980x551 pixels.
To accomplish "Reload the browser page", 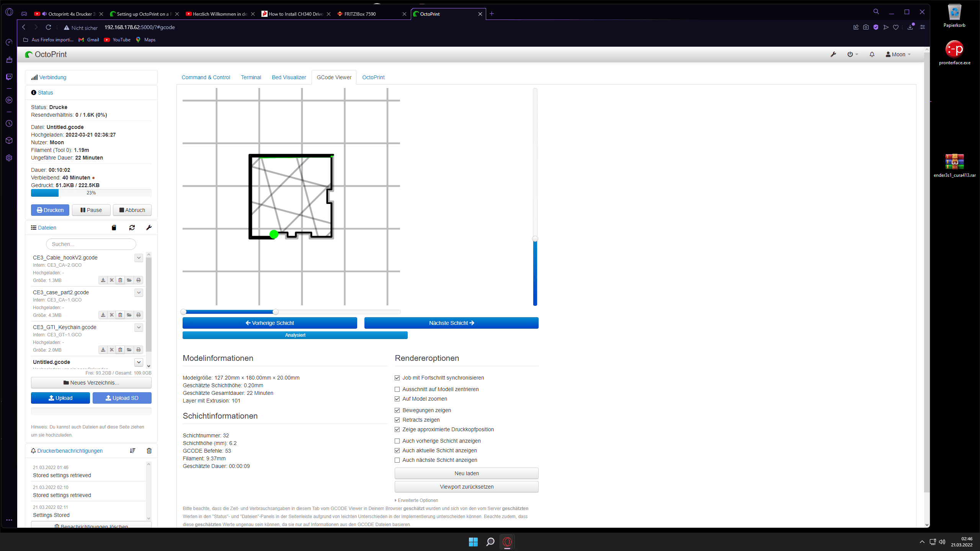I will click(x=48, y=27).
